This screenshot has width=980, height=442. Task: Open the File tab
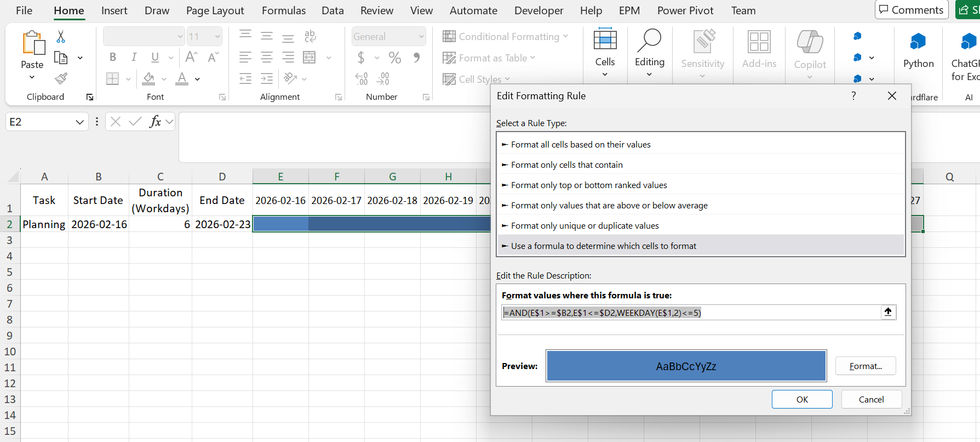tap(24, 10)
